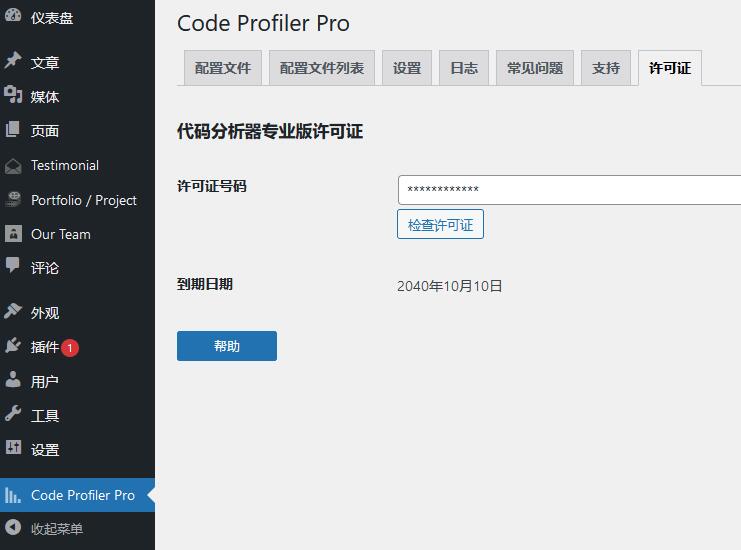
Task: Click the collapse menu arrow icon
Action: [x=13, y=527]
